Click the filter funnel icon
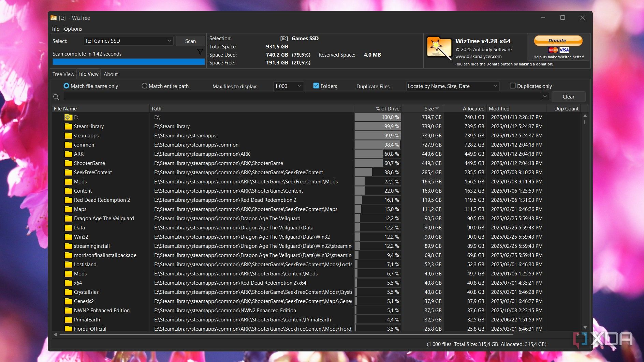This screenshot has width=644, height=362. (200, 52)
